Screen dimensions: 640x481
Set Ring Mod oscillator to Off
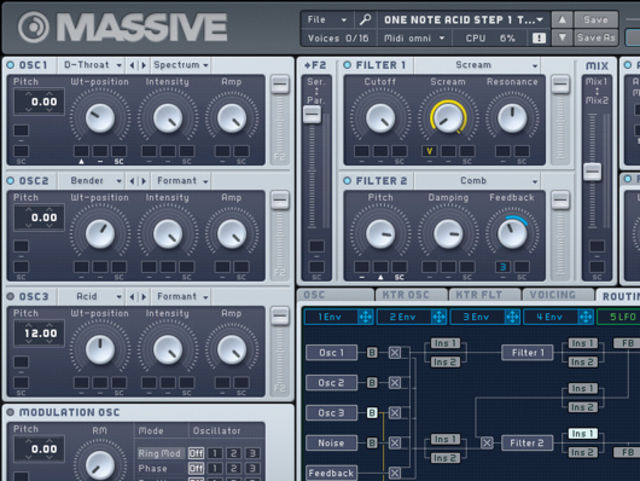[196, 453]
